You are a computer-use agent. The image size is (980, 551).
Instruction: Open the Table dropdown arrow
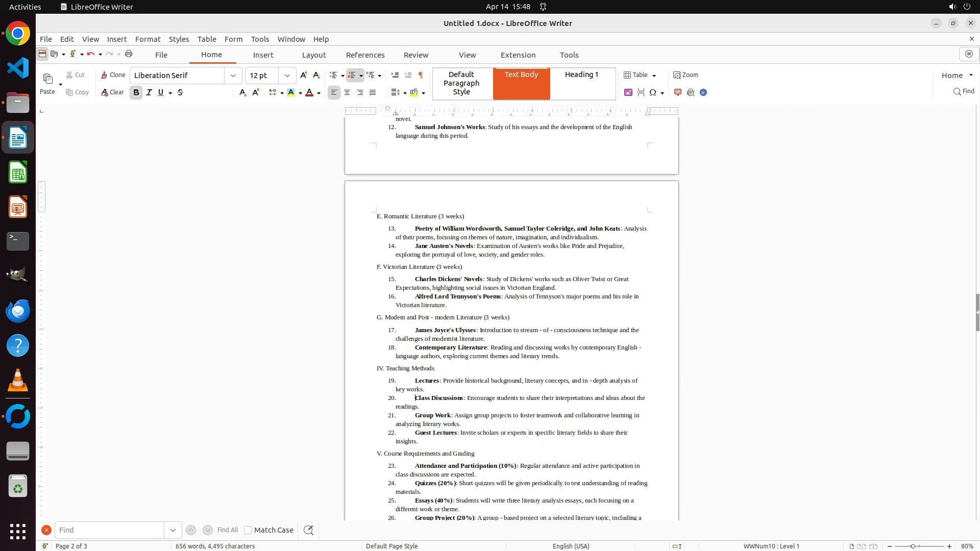(x=654, y=76)
